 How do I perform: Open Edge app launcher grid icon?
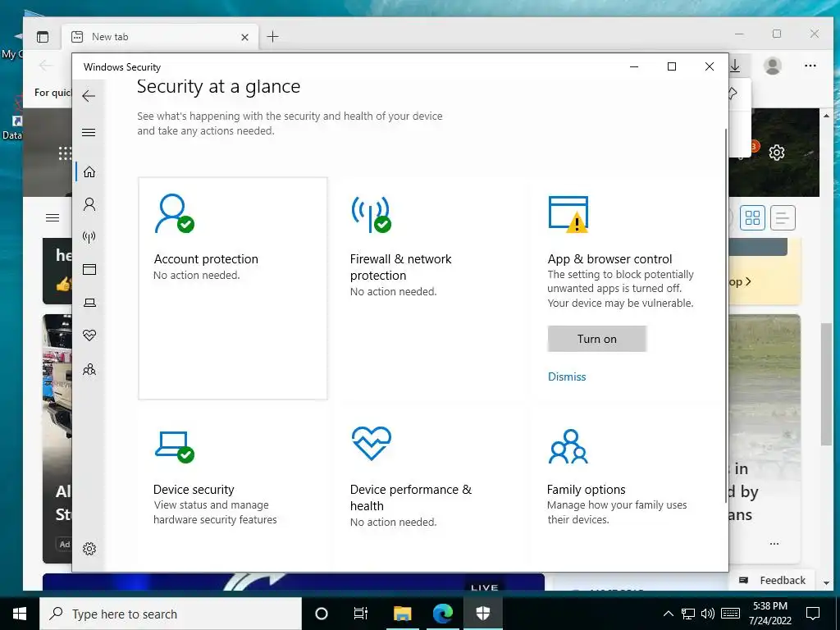coord(65,153)
